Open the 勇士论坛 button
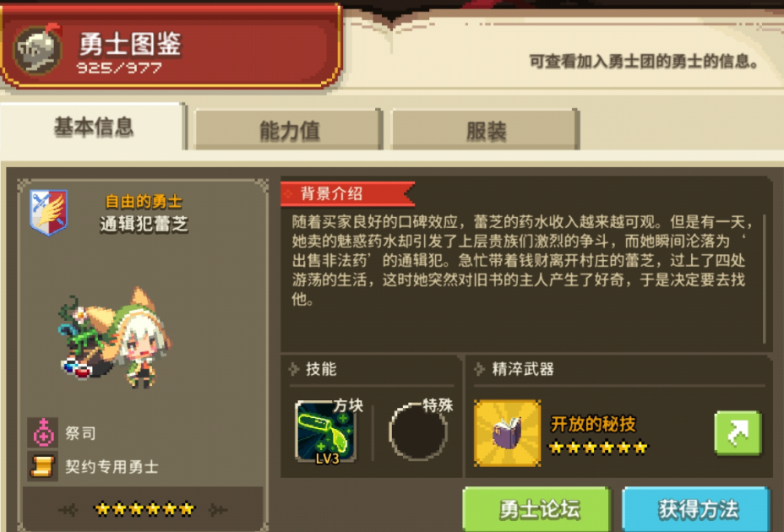 (x=536, y=509)
